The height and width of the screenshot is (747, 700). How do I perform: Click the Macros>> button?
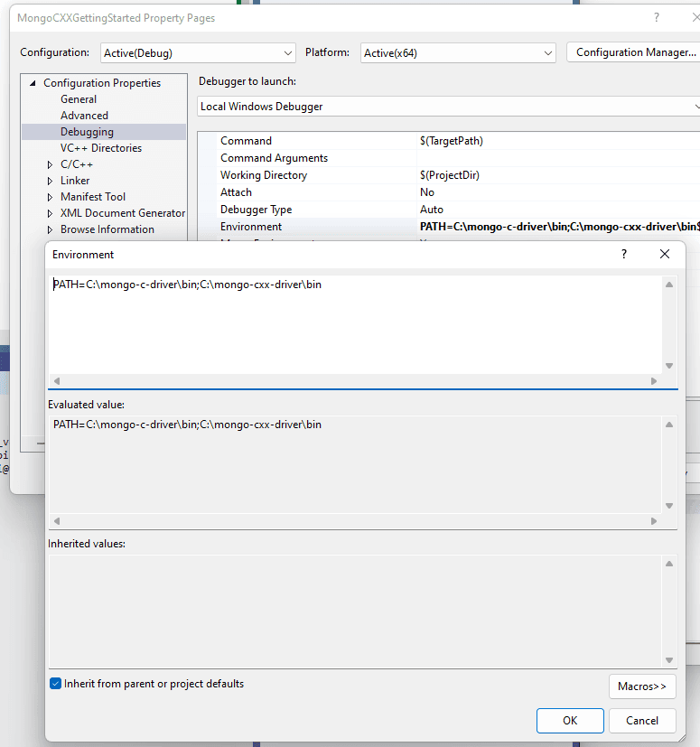pos(642,686)
